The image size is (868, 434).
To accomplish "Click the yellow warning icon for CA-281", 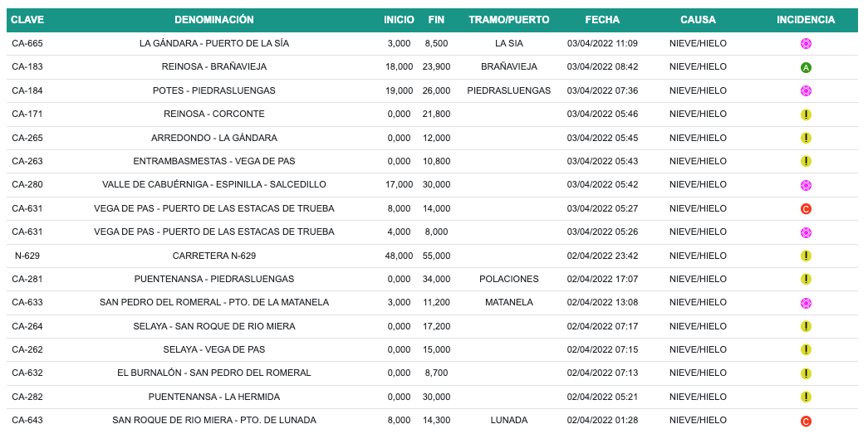I will pyautogui.click(x=806, y=279).
